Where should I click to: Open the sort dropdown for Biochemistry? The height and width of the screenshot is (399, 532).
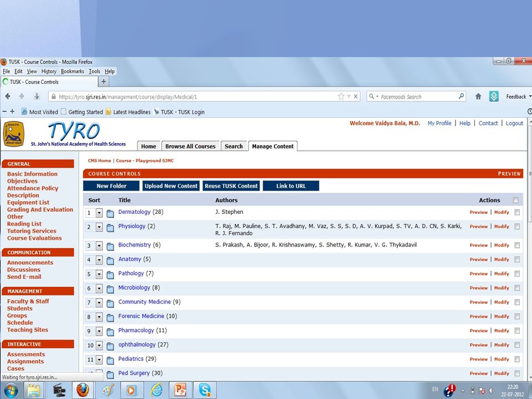tap(99, 246)
